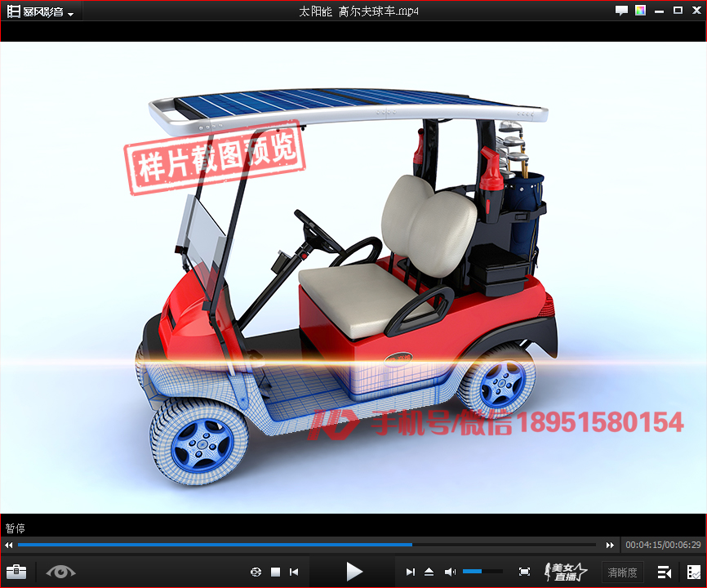Expand the playlist panel icon

tap(665, 572)
